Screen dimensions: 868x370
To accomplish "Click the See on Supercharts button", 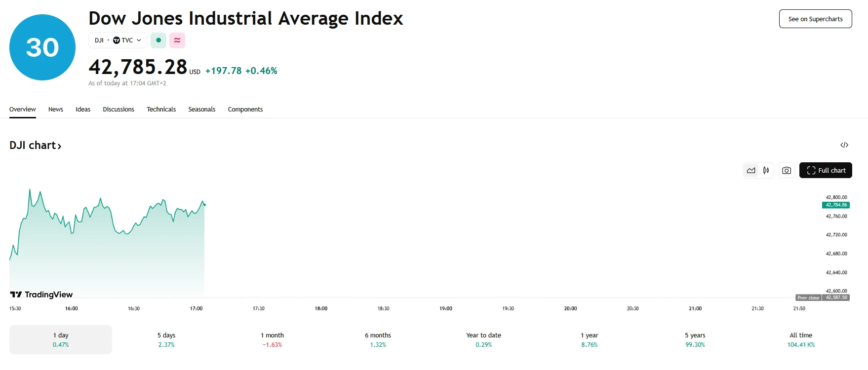I will [x=815, y=19].
